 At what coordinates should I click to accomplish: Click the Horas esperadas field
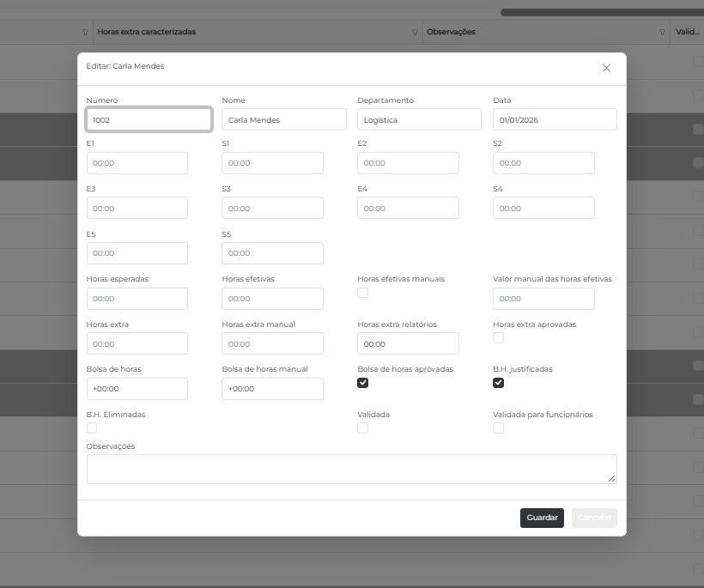[x=137, y=299]
